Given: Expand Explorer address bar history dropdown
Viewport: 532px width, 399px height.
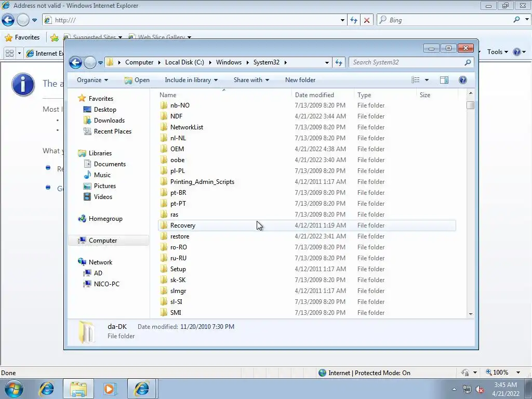Looking at the screenshot, I should pyautogui.click(x=326, y=62).
